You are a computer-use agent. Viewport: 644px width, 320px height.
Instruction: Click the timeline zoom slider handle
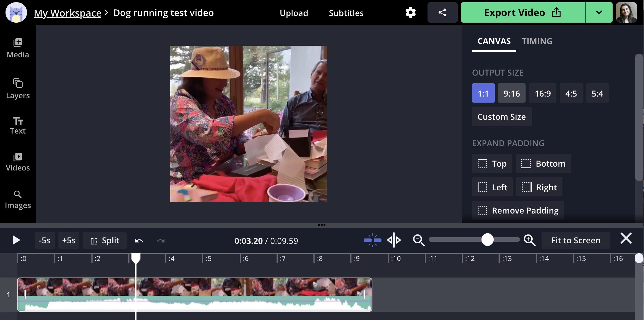pos(487,240)
